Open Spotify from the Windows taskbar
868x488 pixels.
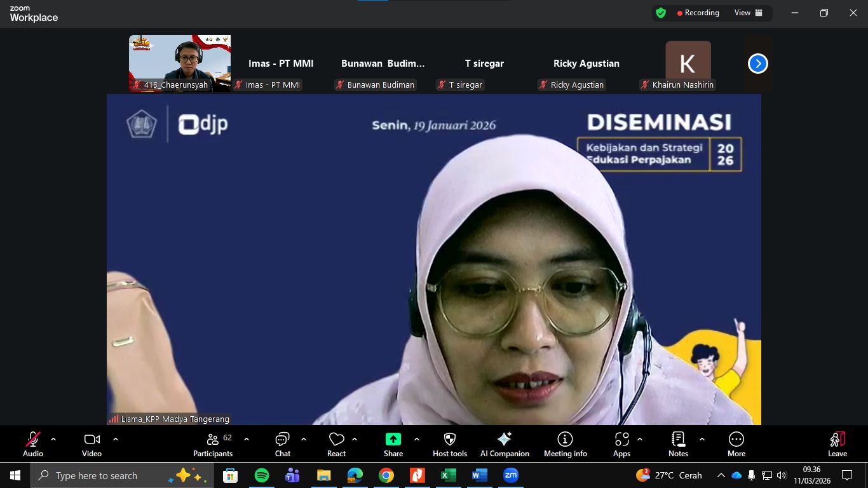pyautogui.click(x=261, y=475)
